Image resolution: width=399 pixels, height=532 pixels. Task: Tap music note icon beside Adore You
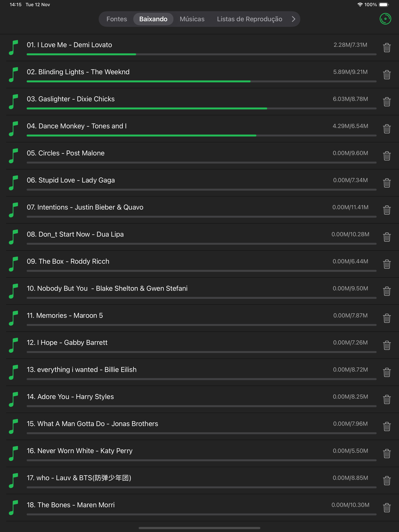point(14,399)
